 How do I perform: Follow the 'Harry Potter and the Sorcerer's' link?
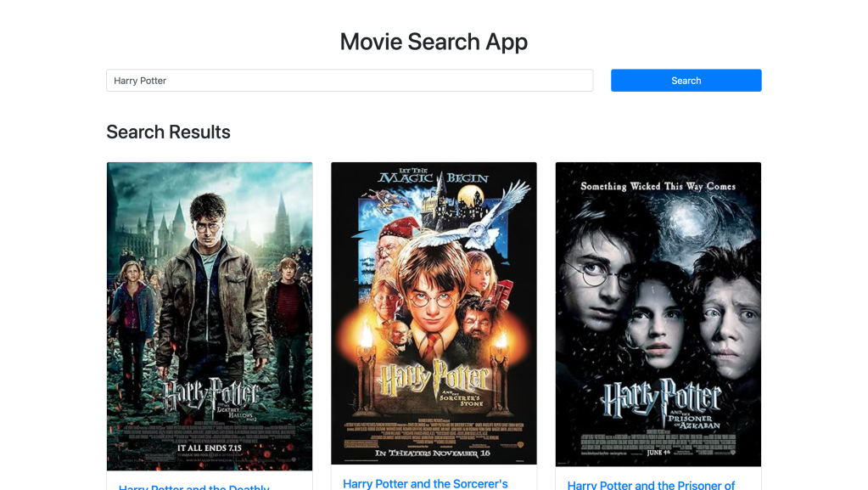[425, 483]
